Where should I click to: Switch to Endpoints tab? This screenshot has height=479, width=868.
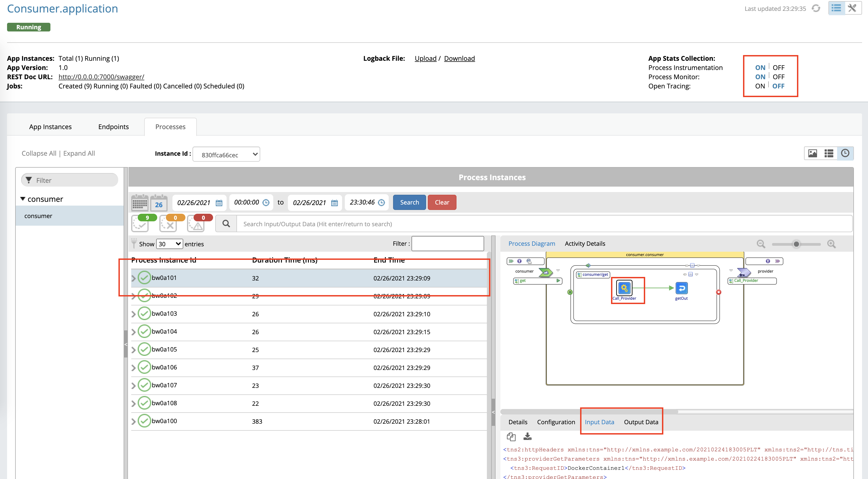(112, 126)
